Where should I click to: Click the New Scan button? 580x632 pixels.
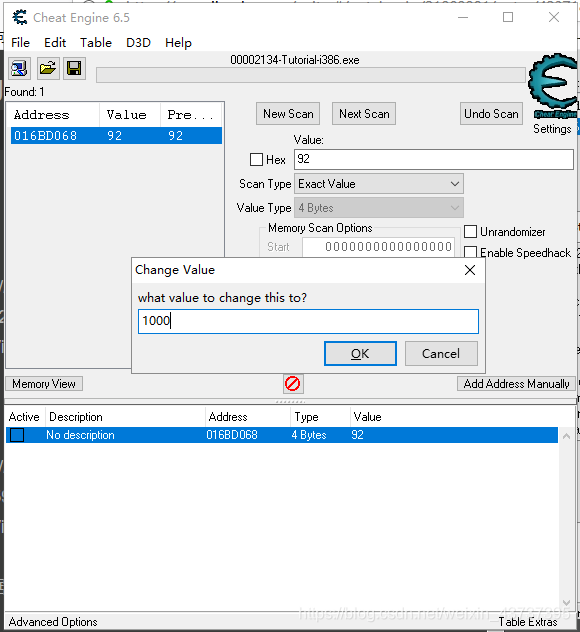coord(288,114)
